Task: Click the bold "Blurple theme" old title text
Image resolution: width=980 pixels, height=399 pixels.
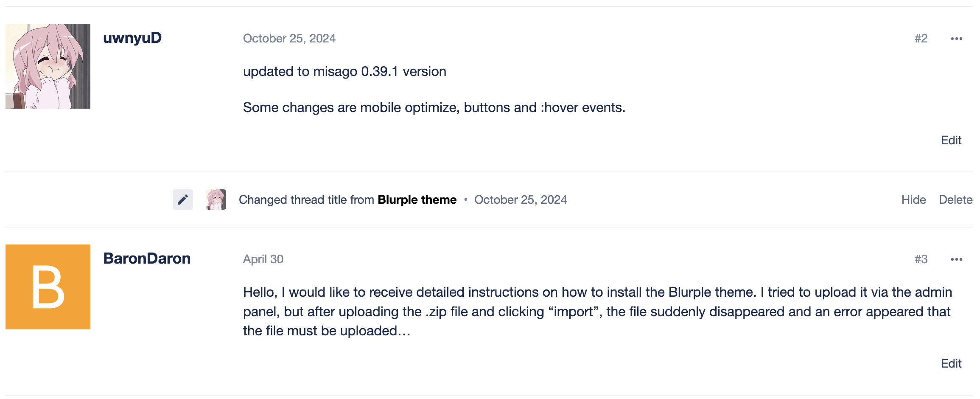Action: pos(417,200)
